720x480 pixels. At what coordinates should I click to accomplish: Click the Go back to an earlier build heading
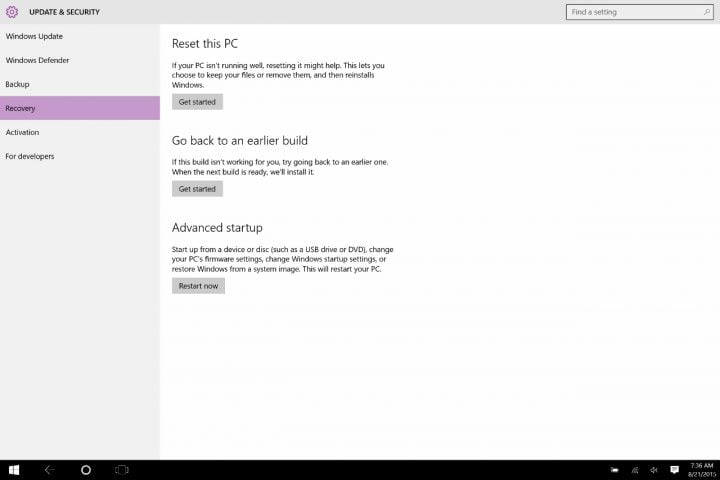pyautogui.click(x=240, y=141)
